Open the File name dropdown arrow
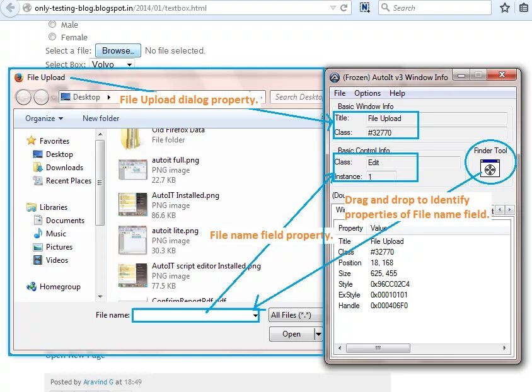The image size is (532, 392). [255, 315]
